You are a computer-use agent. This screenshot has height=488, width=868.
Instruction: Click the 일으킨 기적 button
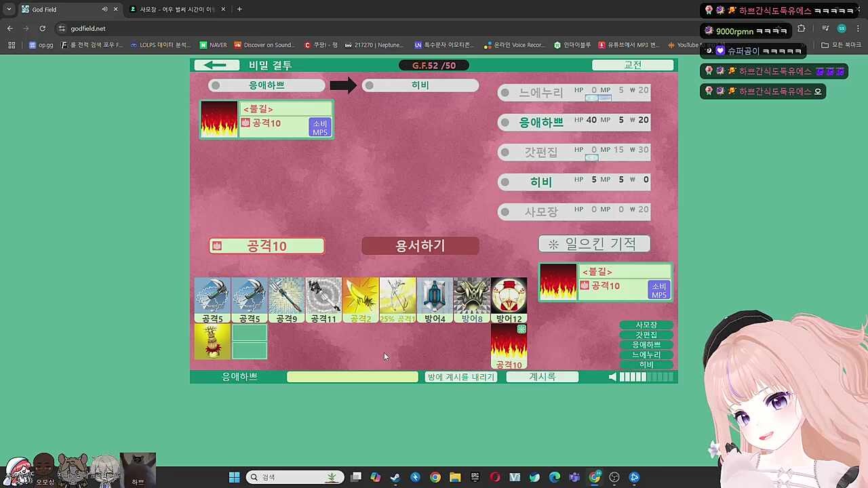click(x=595, y=244)
